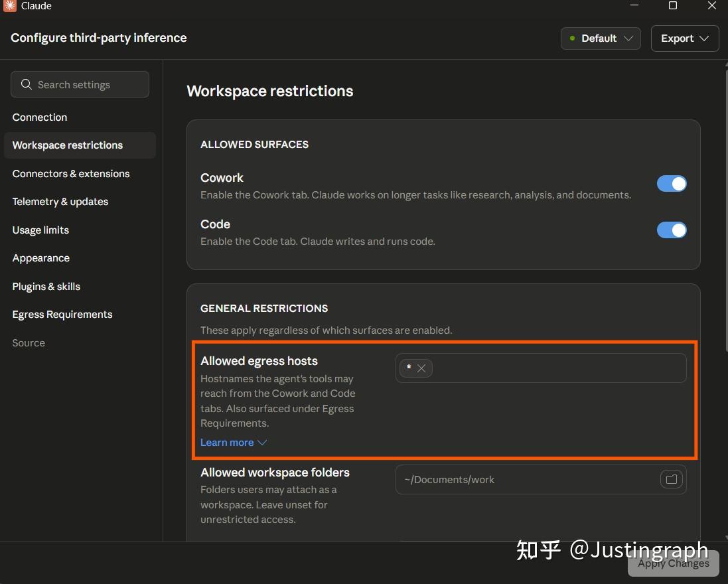The image size is (728, 584).
Task: Open the Default profile dropdown
Action: coord(601,38)
